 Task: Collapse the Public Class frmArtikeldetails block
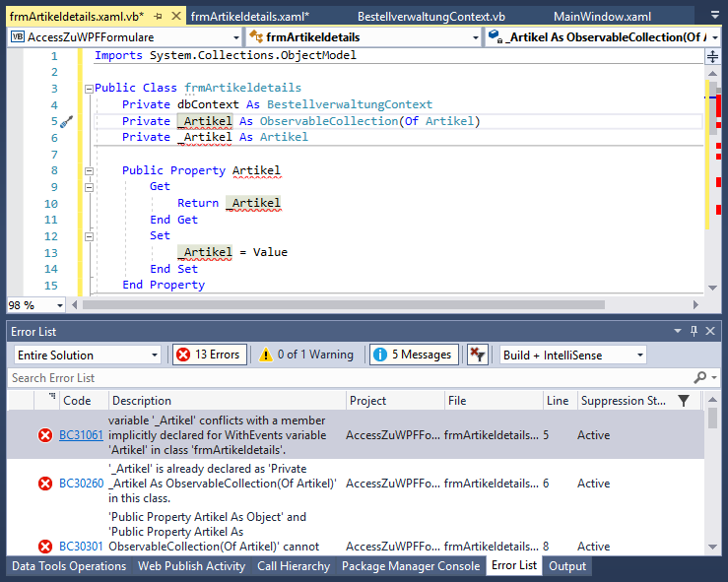(89, 89)
